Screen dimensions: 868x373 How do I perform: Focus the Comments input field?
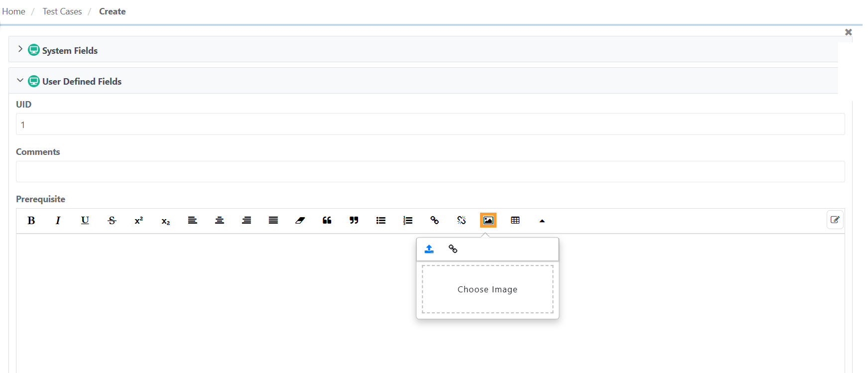pyautogui.click(x=430, y=171)
